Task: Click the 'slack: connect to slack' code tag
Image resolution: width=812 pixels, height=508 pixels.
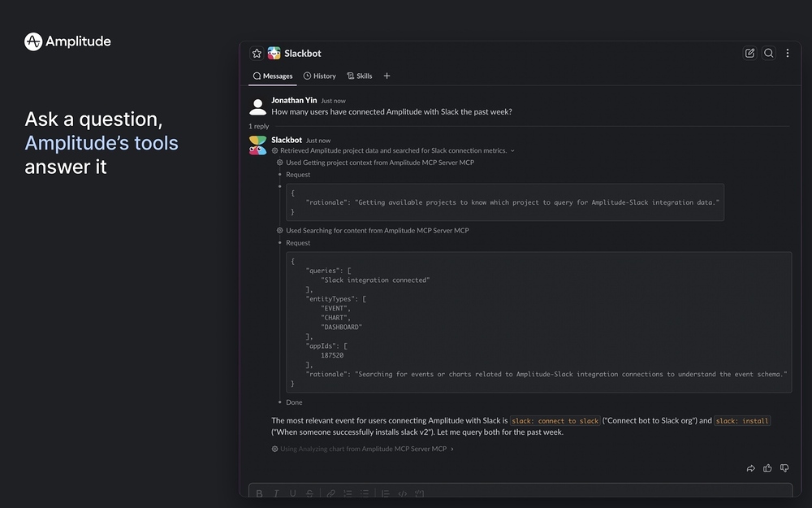Action: (555, 421)
